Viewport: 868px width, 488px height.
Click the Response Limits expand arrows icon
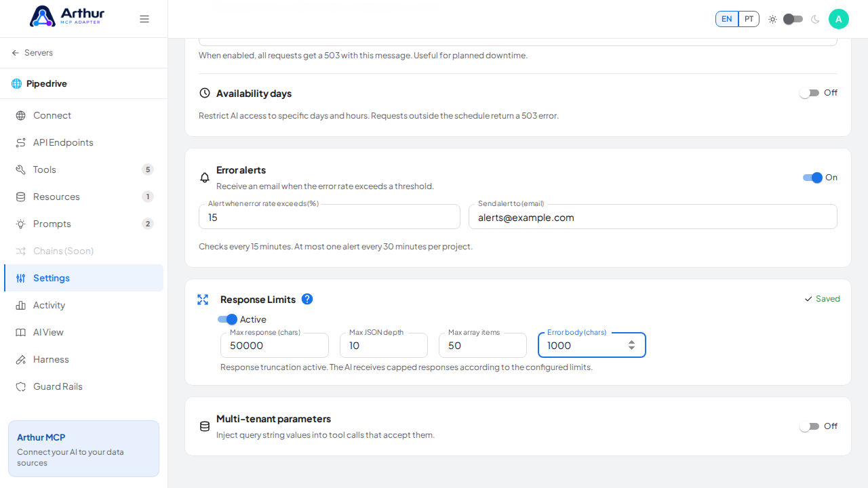[x=203, y=299]
